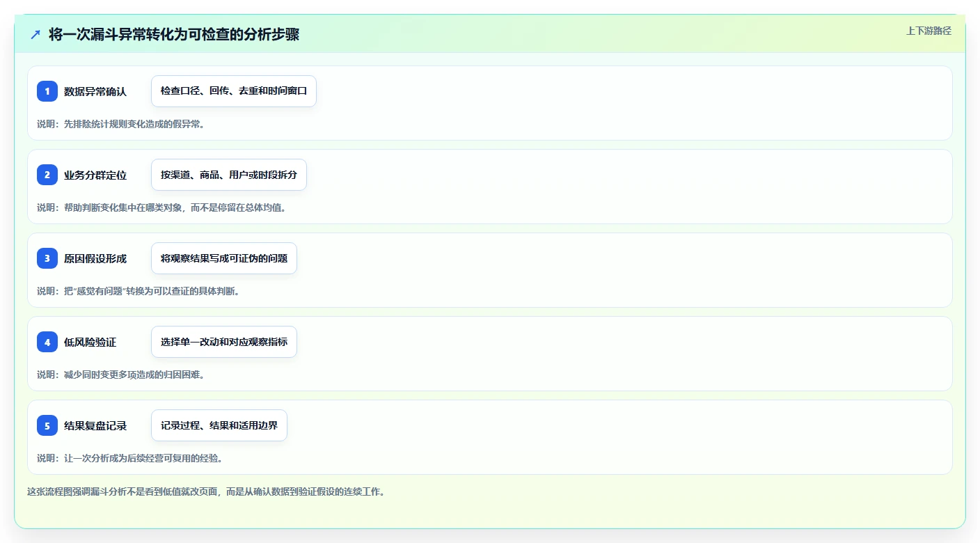The width and height of the screenshot is (980, 543).
Task: Select the 记录过程、结果和适用边界 box
Action: [x=219, y=425]
